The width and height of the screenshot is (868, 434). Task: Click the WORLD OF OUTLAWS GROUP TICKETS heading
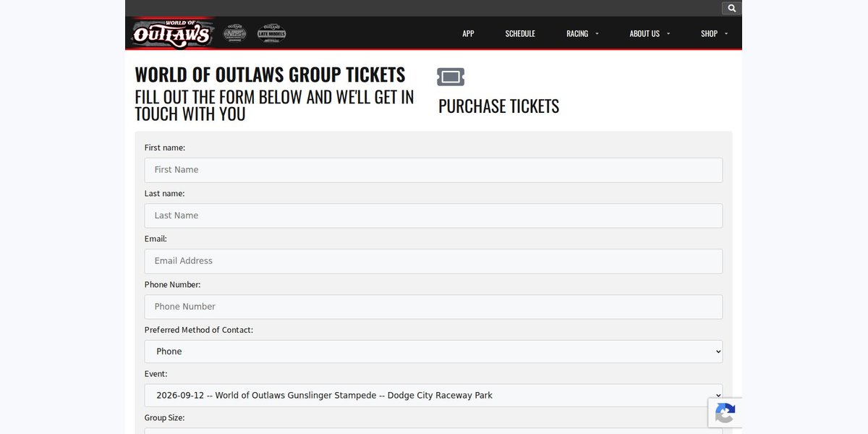click(x=270, y=75)
